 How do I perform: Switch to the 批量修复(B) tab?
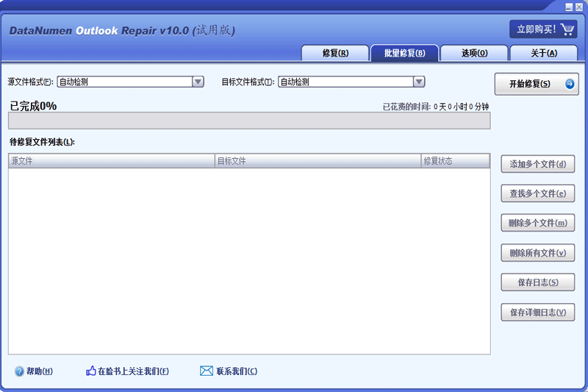405,53
